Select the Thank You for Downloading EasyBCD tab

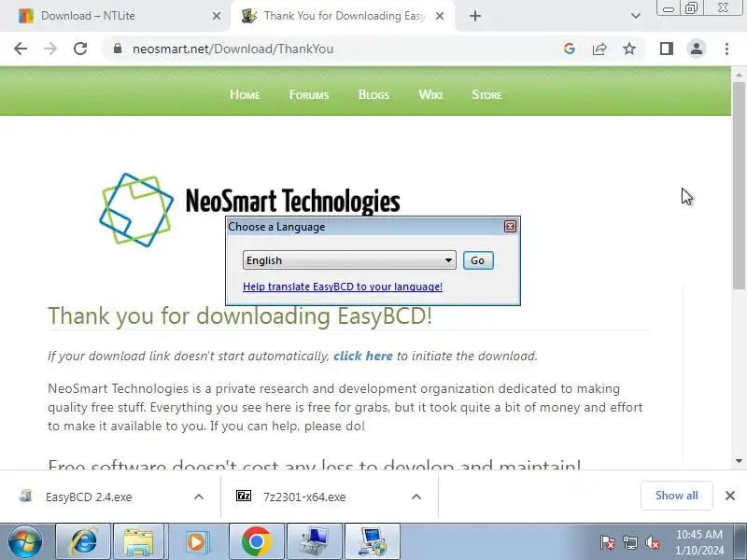pos(343,16)
